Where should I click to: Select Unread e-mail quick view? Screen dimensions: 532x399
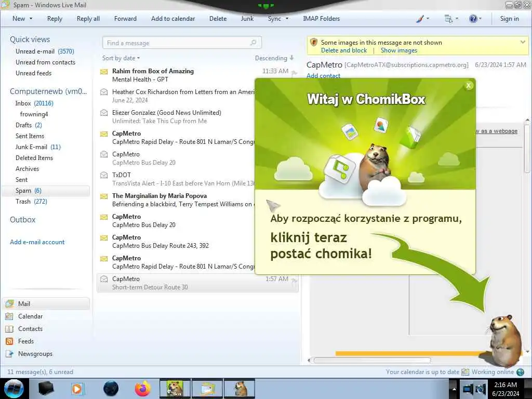(x=45, y=51)
